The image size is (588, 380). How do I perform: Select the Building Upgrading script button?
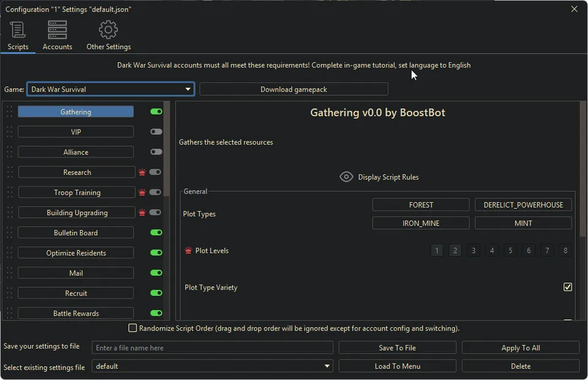[x=77, y=213]
